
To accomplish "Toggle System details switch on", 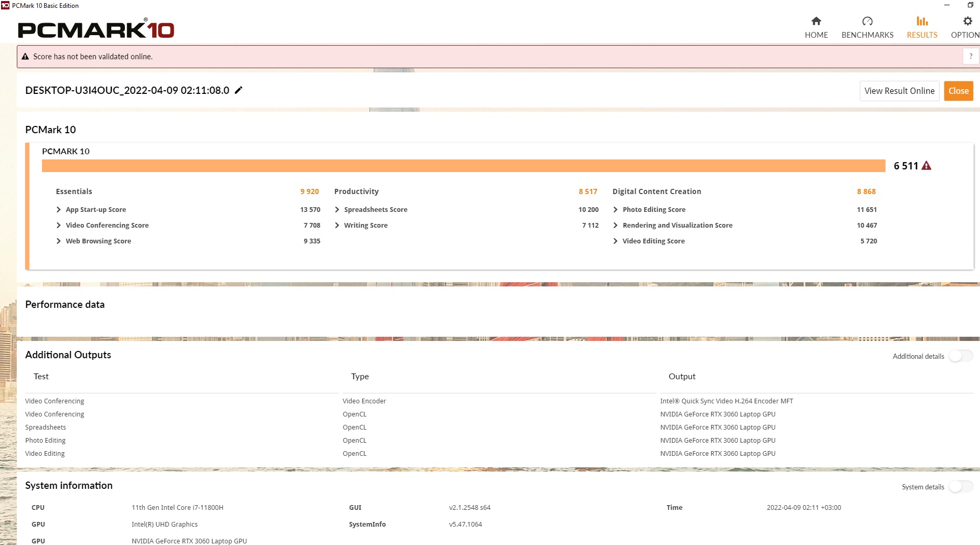I will (x=961, y=487).
